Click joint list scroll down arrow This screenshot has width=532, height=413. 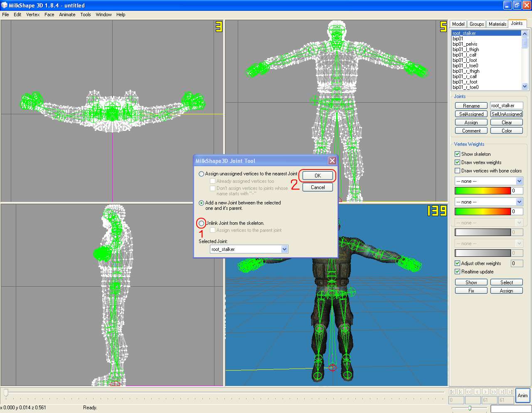[525, 86]
